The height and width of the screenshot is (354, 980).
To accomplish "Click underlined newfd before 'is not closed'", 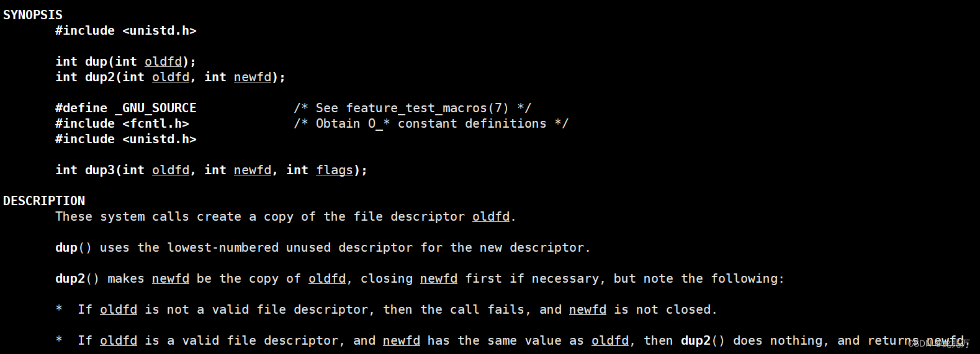I will tap(588, 309).
